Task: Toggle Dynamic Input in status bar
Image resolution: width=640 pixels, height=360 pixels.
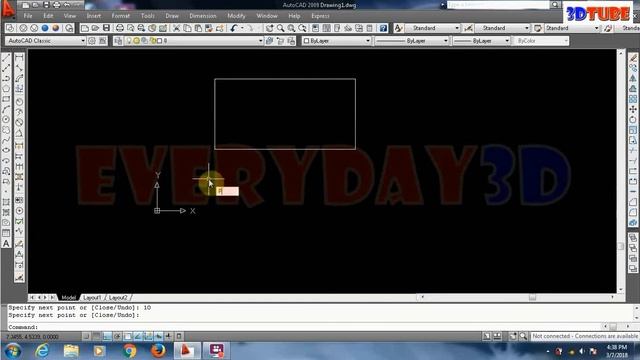Action: (x=158, y=336)
